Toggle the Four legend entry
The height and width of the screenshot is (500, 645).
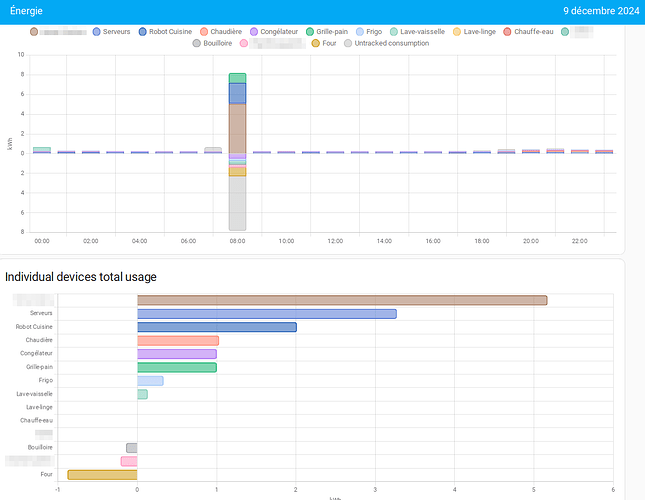click(324, 43)
